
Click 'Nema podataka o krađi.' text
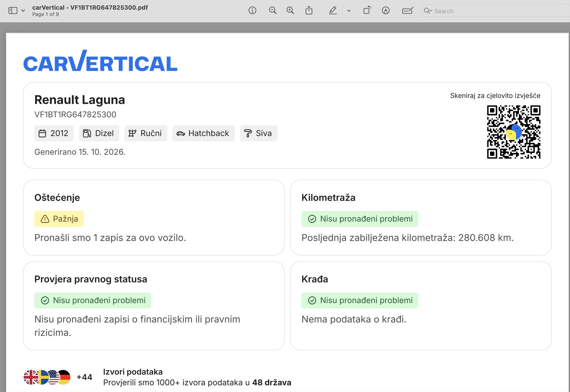354,319
